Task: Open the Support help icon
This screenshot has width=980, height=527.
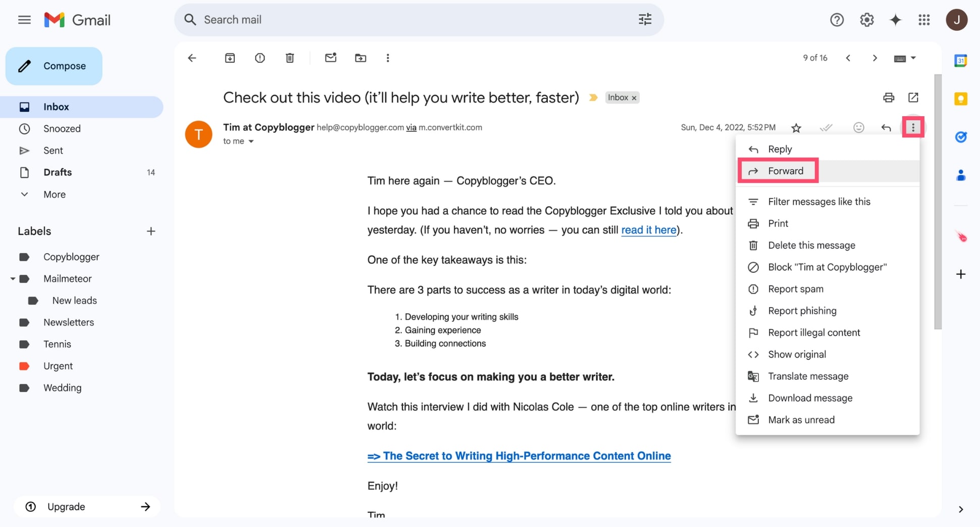Action: coord(837,20)
